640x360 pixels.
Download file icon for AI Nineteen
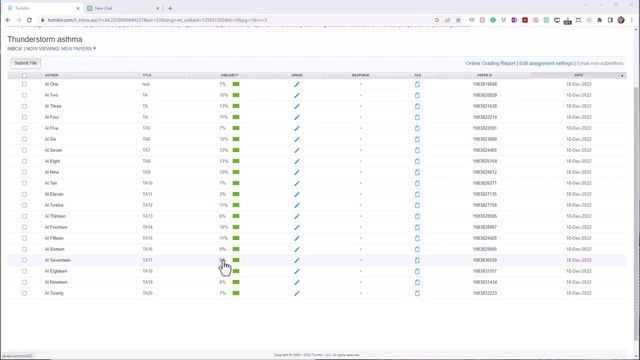coord(417,282)
